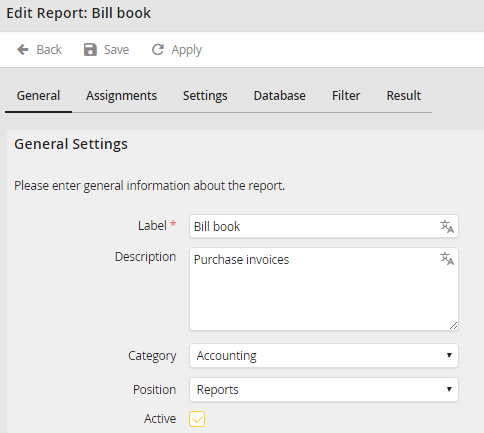Click the 'Label' field caption

tap(152, 226)
